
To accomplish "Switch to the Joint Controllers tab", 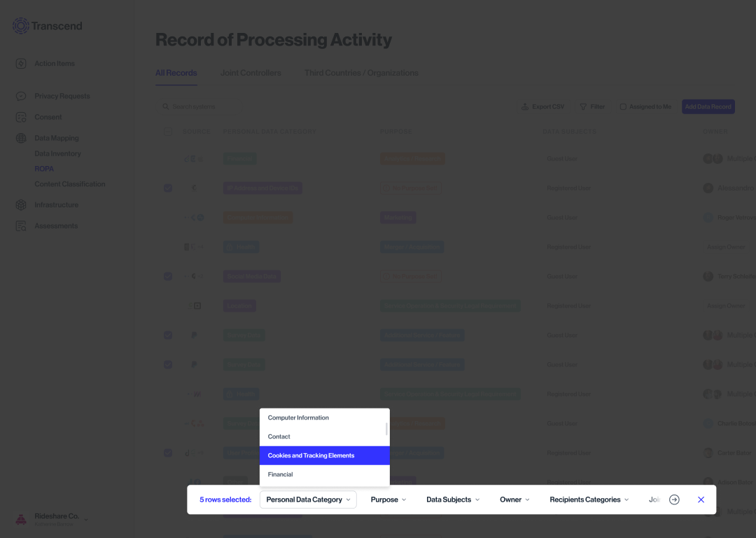I will (x=251, y=73).
